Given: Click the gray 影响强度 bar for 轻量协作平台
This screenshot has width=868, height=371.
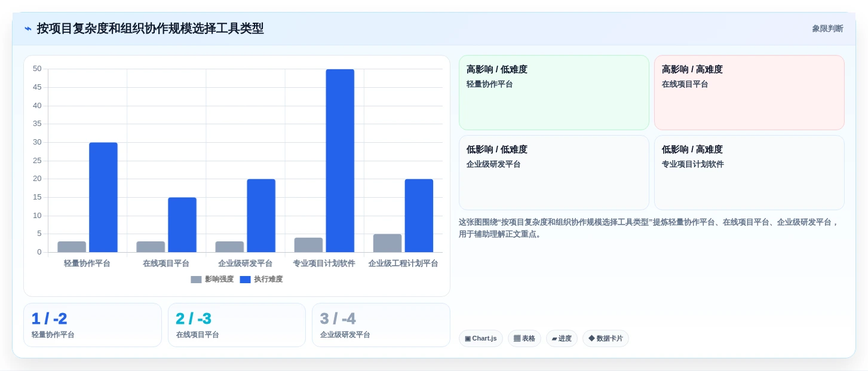Looking at the screenshot, I should pyautogui.click(x=72, y=247).
